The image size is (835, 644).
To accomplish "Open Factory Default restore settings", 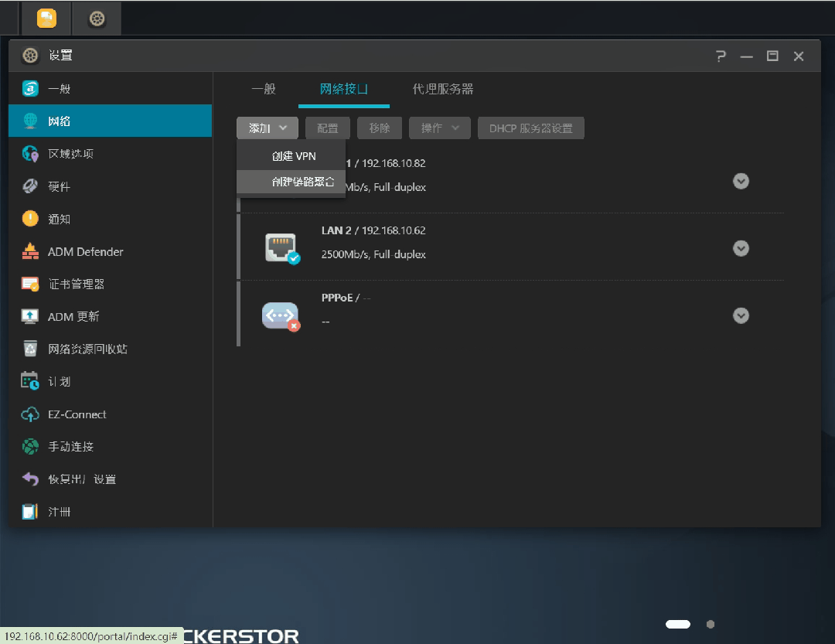I will [111, 479].
